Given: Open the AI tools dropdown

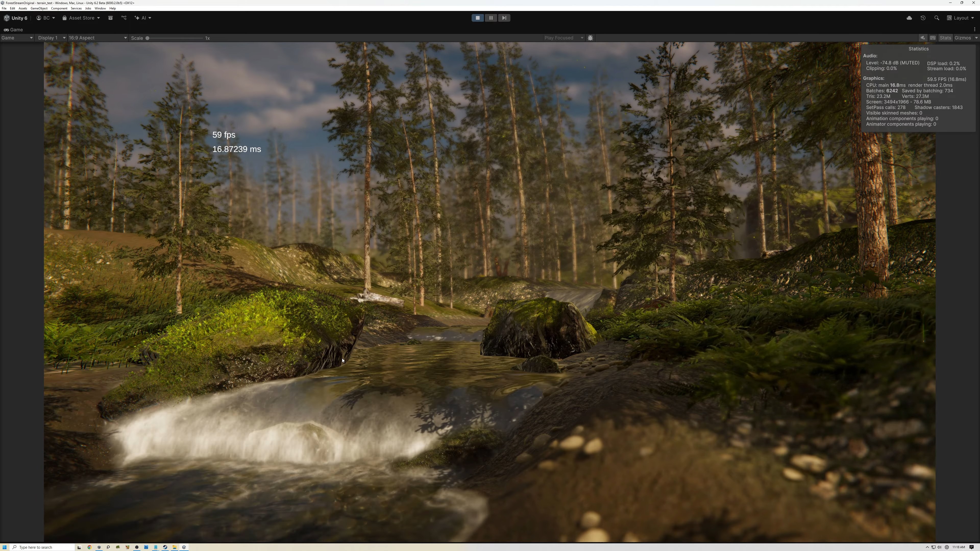Looking at the screenshot, I should click(143, 18).
